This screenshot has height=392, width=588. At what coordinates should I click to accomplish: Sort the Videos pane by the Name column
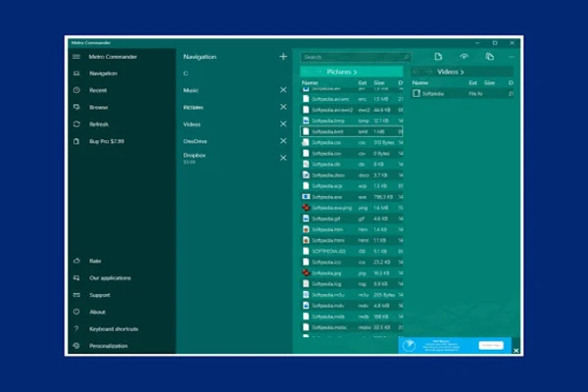420,82
